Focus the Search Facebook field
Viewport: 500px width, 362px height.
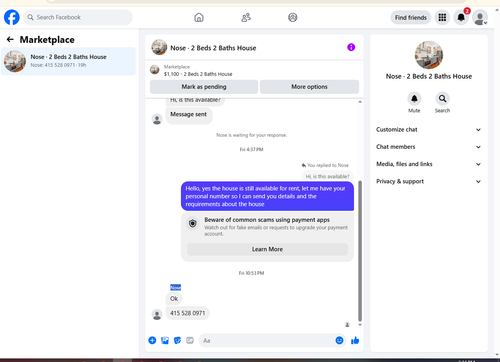coord(78,17)
